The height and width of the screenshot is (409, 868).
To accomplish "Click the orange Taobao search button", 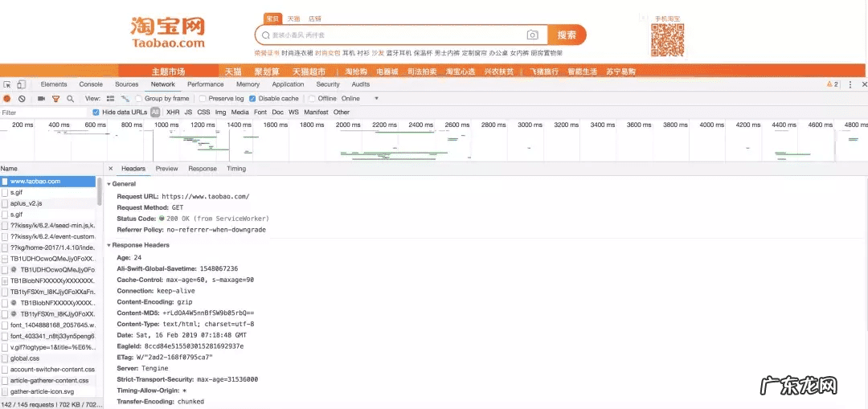I will (567, 35).
